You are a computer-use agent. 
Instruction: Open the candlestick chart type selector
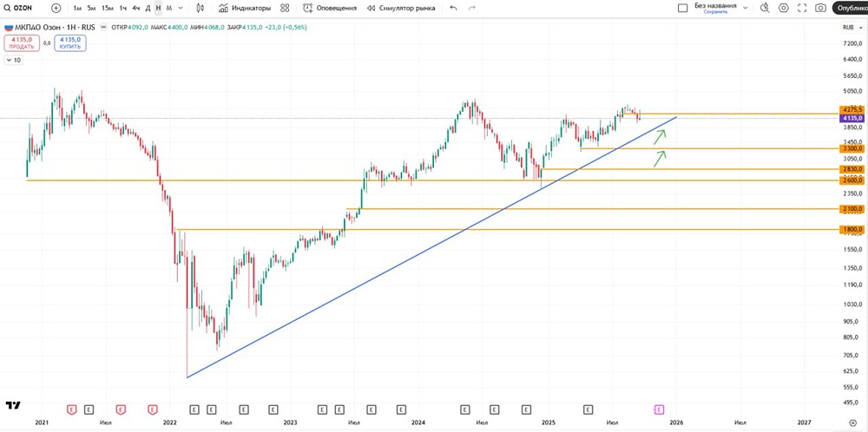(201, 8)
